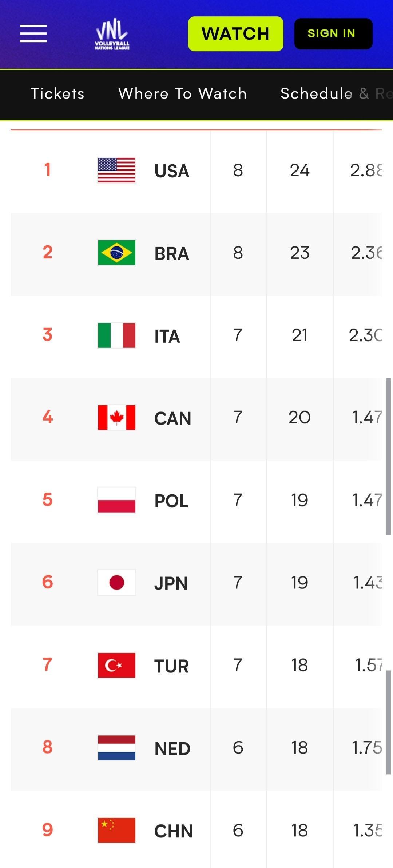Image resolution: width=393 pixels, height=868 pixels.
Task: Open the Schedule & Results tab
Action: [x=337, y=93]
